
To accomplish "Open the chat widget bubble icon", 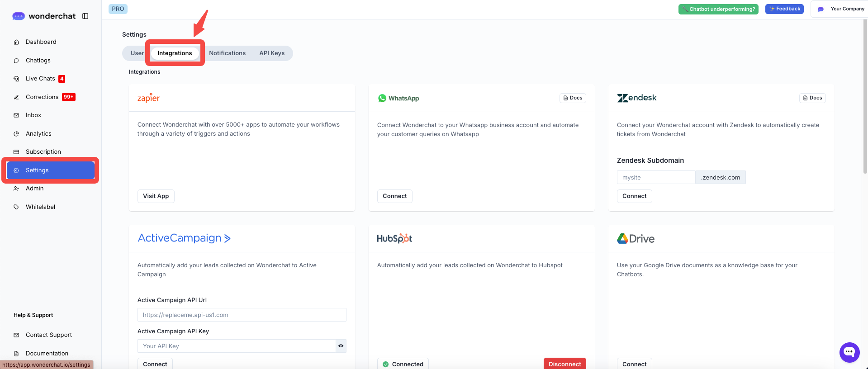I will 849,352.
